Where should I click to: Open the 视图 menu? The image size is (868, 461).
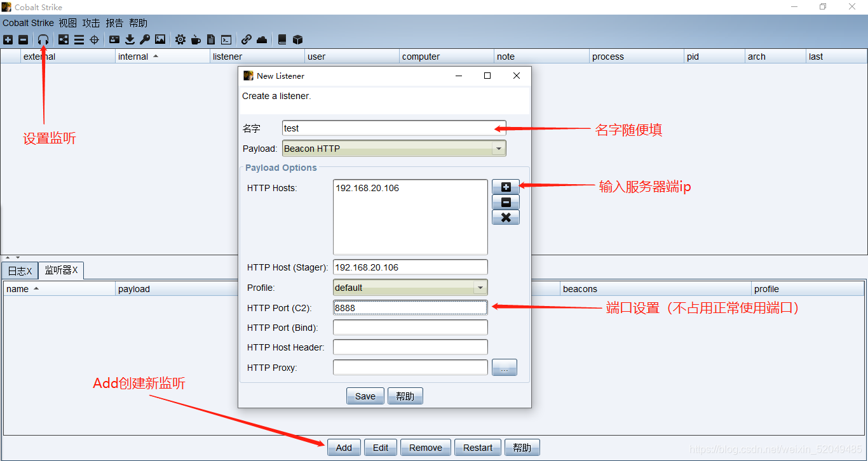[x=67, y=23]
